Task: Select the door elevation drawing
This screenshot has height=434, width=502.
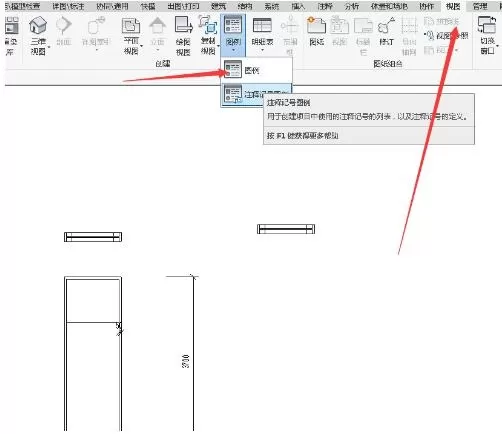Action: click(x=93, y=353)
